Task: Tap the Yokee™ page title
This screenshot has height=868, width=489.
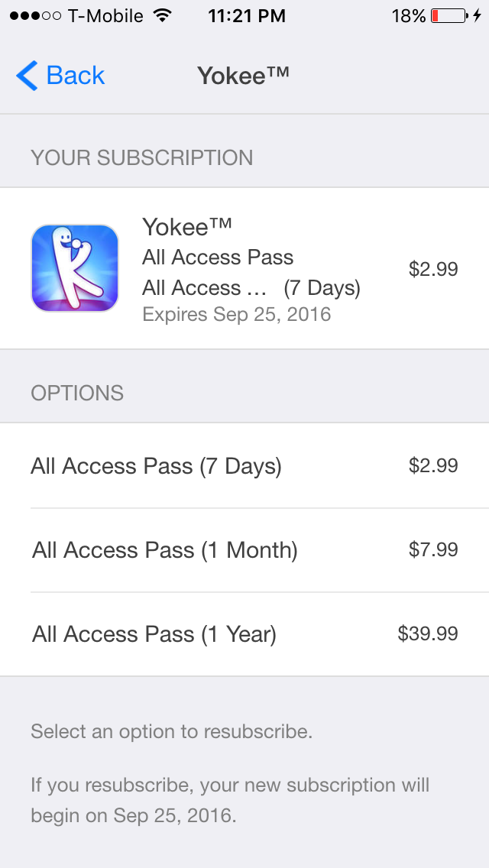Action: click(244, 76)
